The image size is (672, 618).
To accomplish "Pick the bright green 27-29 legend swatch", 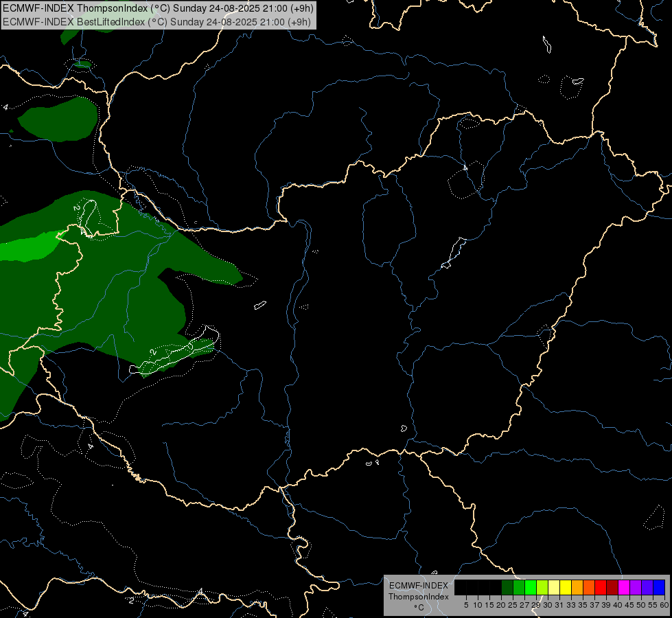I will 531,587.
